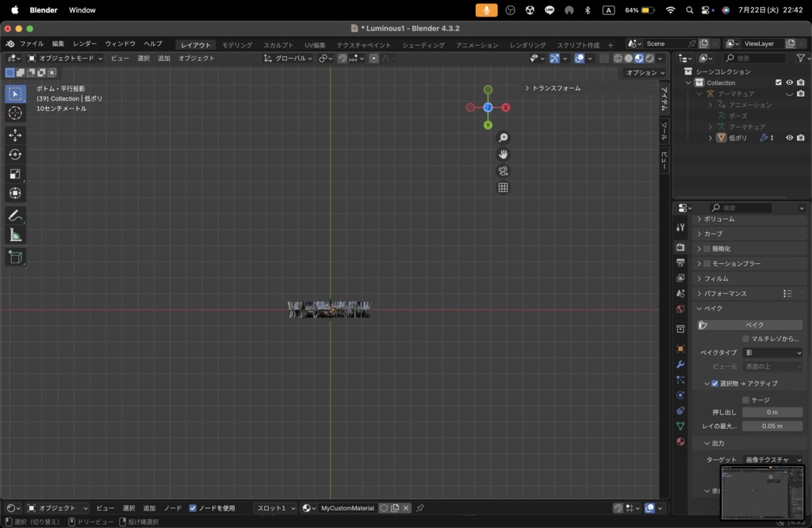Screen dimensions: 812x528
Task: Select the Measure tool
Action: coord(15,235)
